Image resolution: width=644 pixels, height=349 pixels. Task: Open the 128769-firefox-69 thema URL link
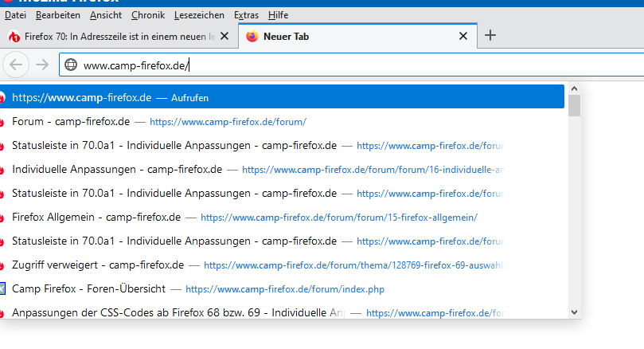pyautogui.click(x=354, y=265)
